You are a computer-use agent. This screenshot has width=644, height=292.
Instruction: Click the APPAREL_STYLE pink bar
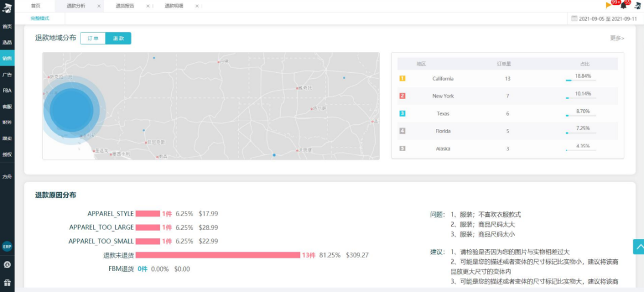point(147,213)
